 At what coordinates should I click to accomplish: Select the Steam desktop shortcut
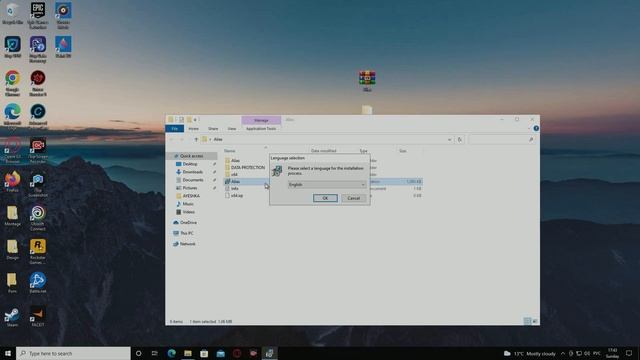(x=12, y=317)
